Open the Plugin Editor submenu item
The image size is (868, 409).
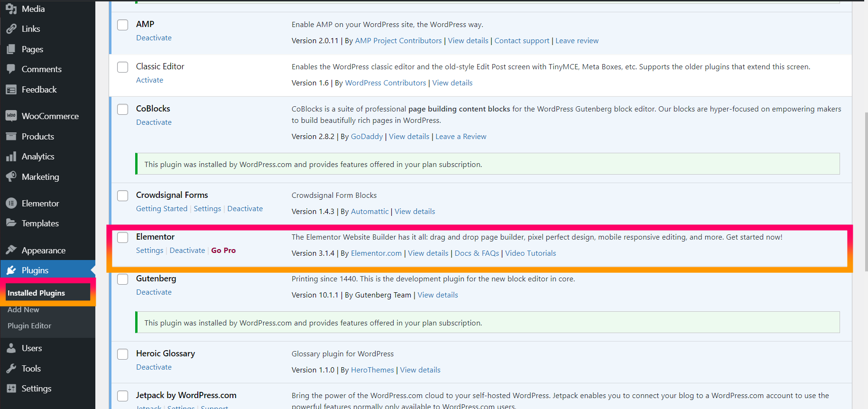coord(29,325)
